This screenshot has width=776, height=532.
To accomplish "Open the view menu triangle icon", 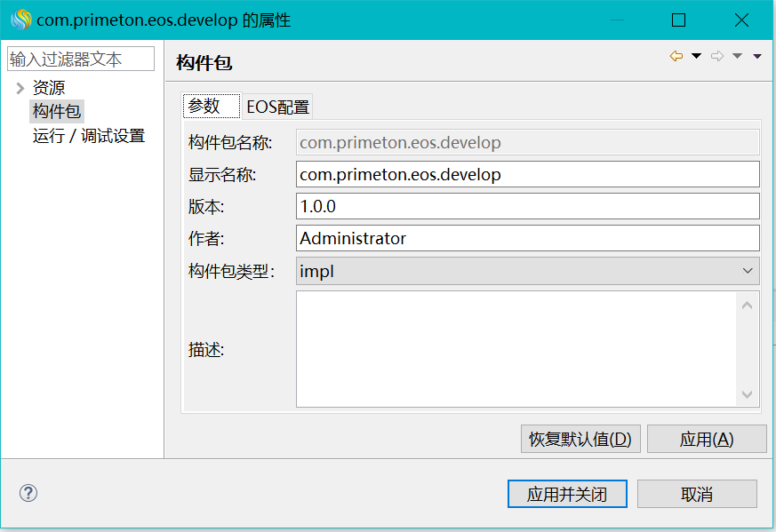I will pos(757,57).
